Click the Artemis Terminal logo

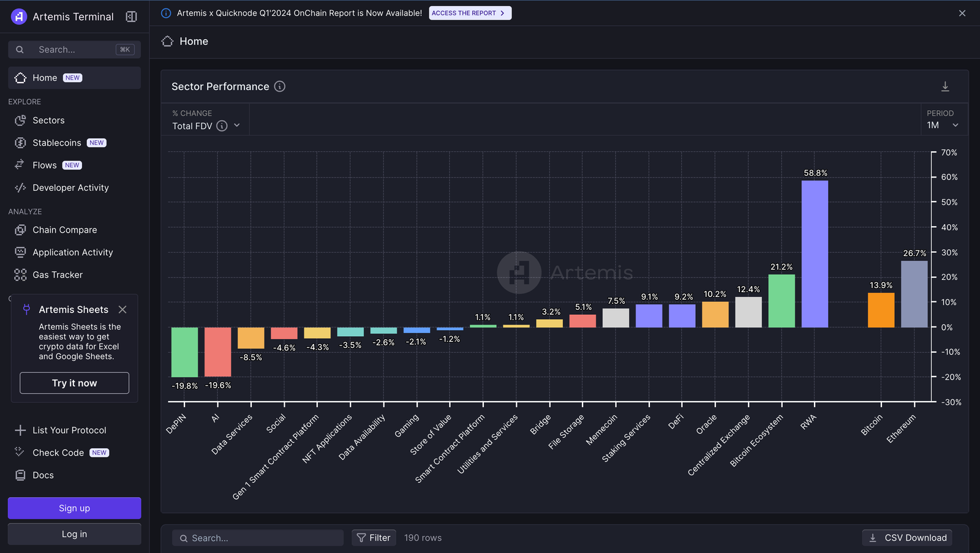pyautogui.click(x=19, y=17)
